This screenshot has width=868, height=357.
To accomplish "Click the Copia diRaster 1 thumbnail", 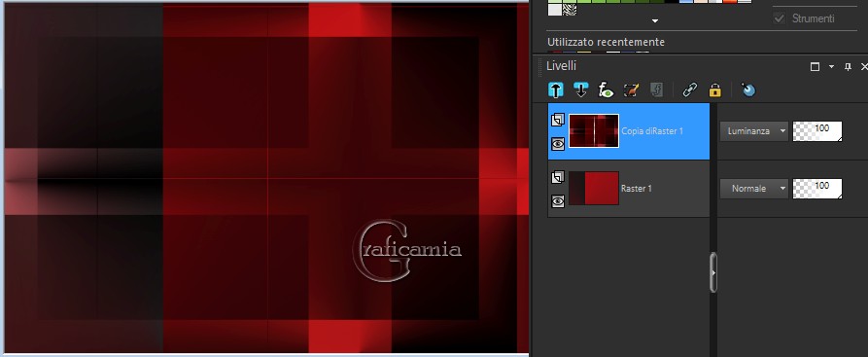I will tap(594, 130).
